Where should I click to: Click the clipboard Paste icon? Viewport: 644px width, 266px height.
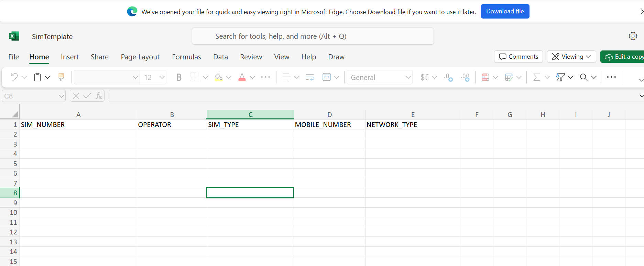point(37,77)
